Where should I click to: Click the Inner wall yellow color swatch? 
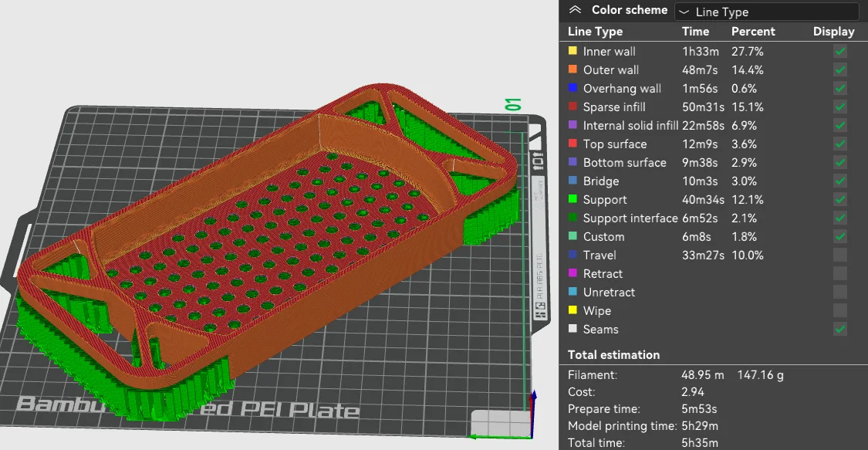pos(572,51)
